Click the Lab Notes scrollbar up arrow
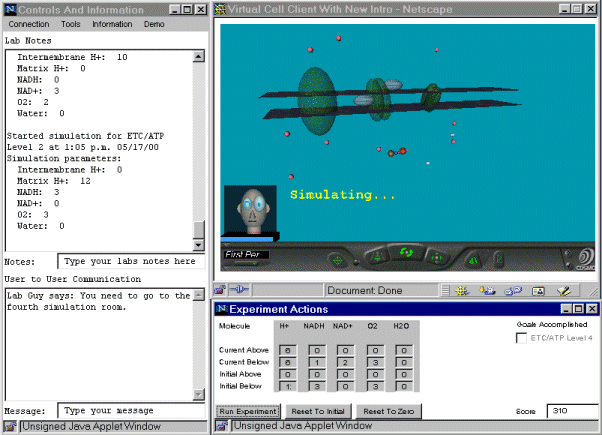The height and width of the screenshot is (435, 602). [198, 57]
